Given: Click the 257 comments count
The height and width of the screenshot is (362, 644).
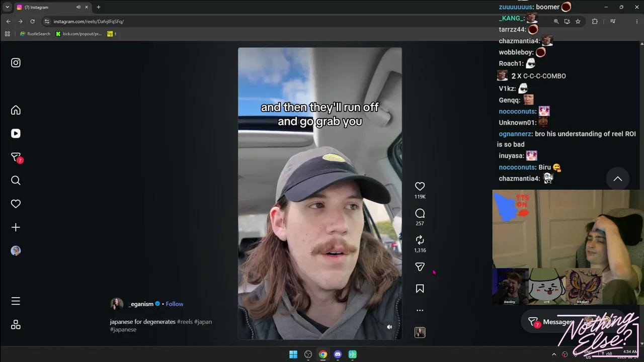Looking at the screenshot, I should click(420, 223).
